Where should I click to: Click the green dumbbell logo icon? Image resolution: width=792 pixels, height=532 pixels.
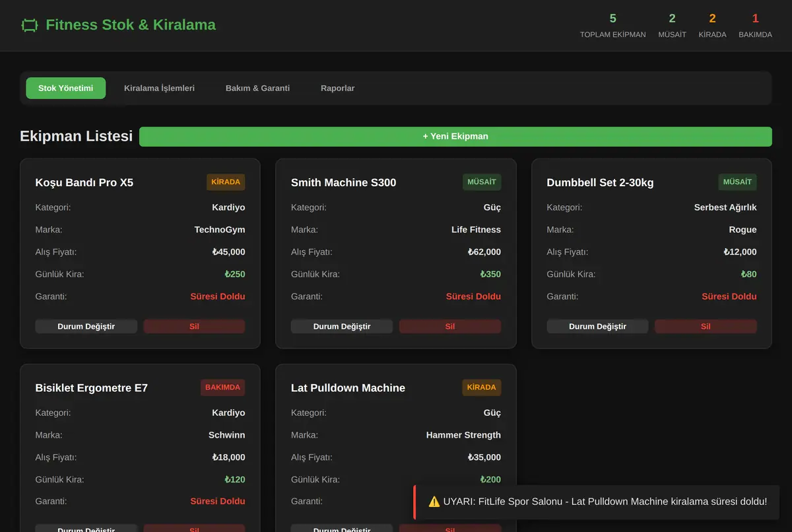[30, 25]
